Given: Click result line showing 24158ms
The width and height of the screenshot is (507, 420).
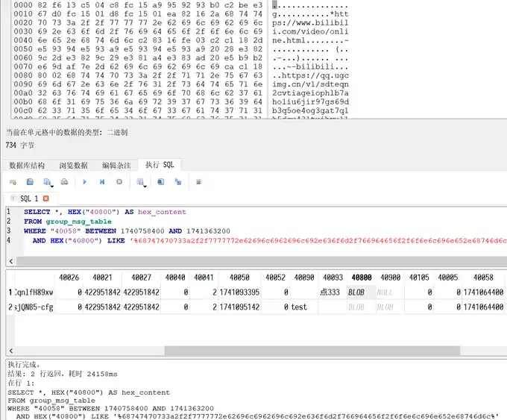Looking at the screenshot, I should pos(63,374).
